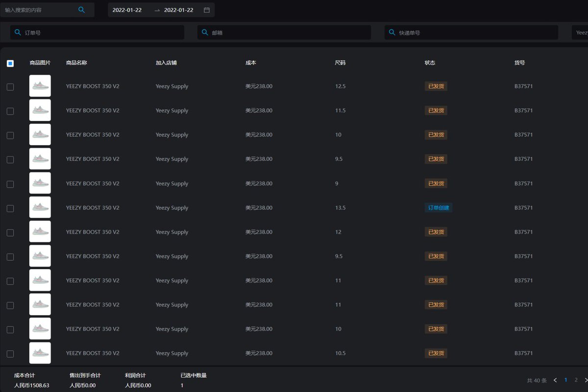
Task: Click 已发货 tag in the size 12.5 row
Action: click(x=436, y=86)
